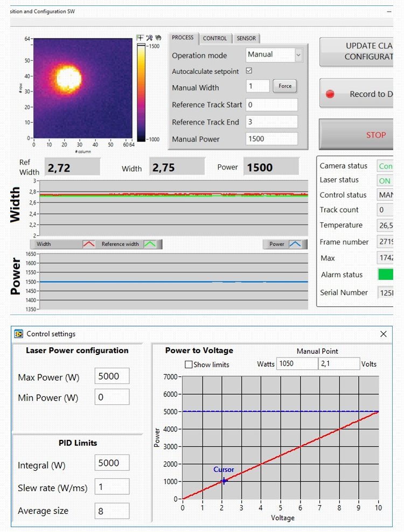
Task: Switch to the SENSOR tab
Action: pyautogui.click(x=246, y=38)
